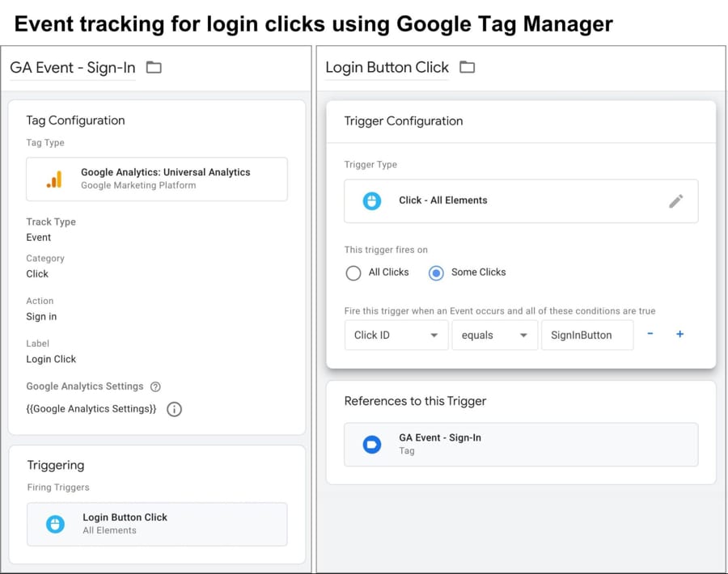Click the blue mouse icon in Trigger Type
Image resolution: width=728 pixels, height=574 pixels.
click(371, 201)
